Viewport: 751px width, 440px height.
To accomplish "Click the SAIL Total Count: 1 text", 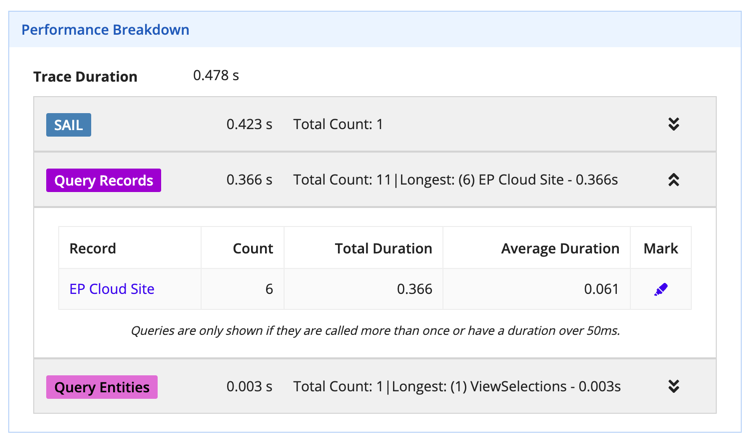I will coord(338,124).
